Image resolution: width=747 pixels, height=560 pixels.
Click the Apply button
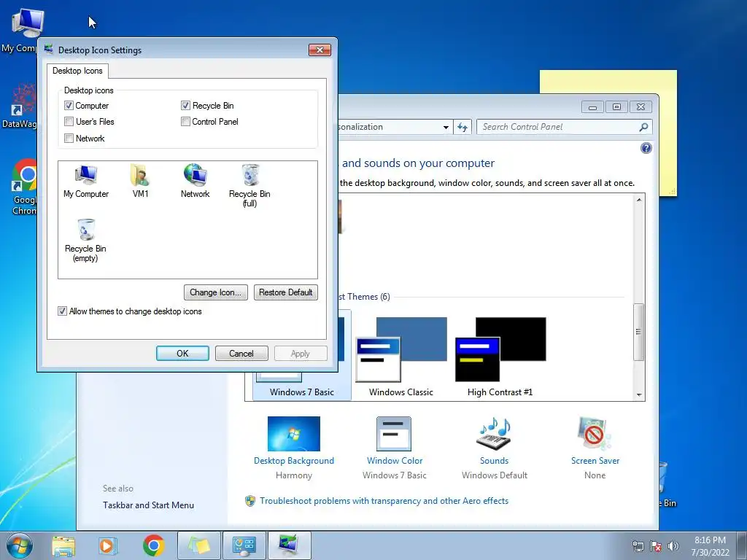(301, 354)
